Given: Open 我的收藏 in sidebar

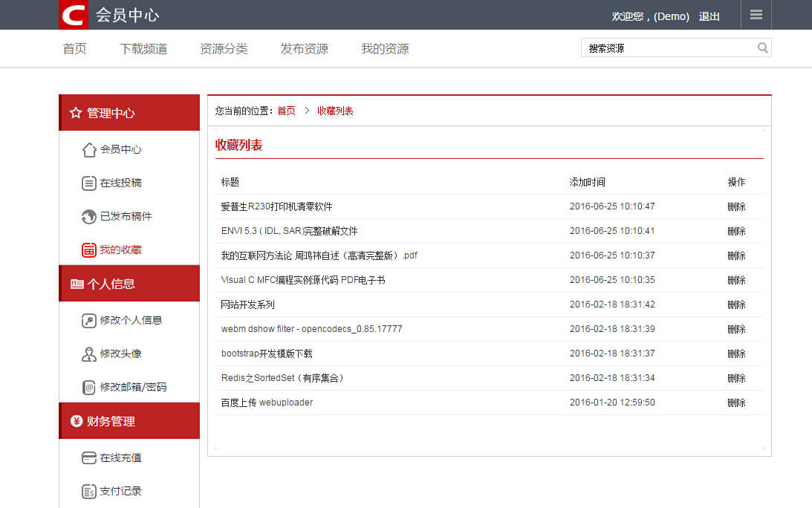Looking at the screenshot, I should [x=120, y=250].
